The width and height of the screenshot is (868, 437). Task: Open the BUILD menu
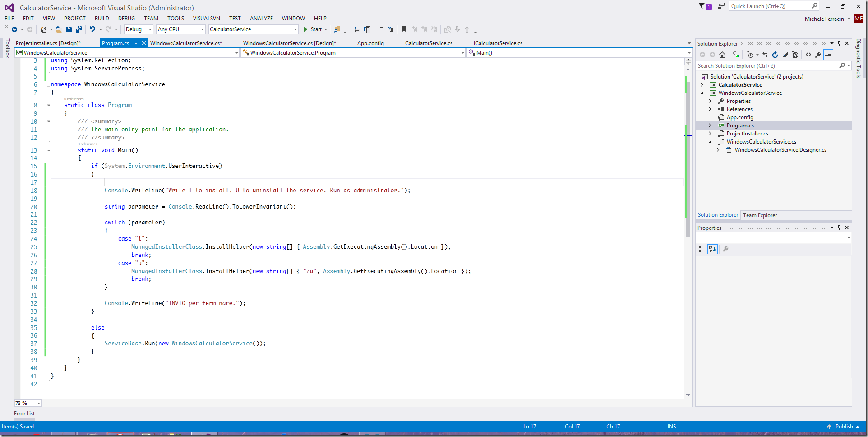[102, 19]
